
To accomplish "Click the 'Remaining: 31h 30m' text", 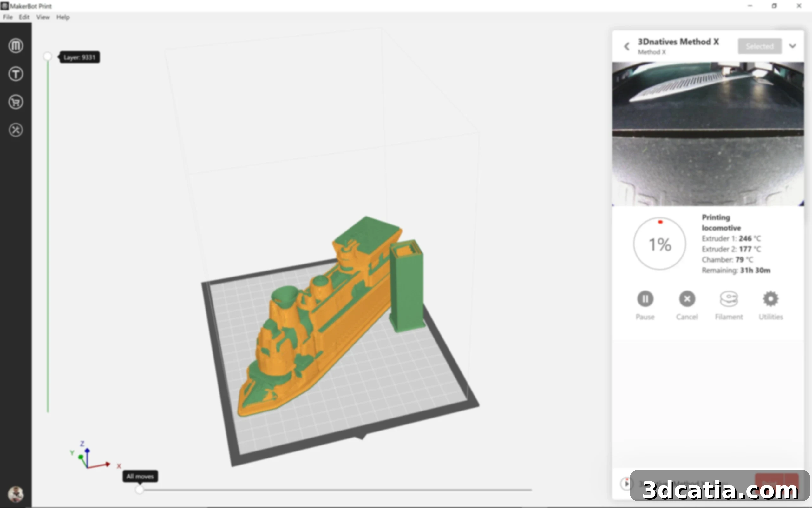I will pyautogui.click(x=736, y=270).
